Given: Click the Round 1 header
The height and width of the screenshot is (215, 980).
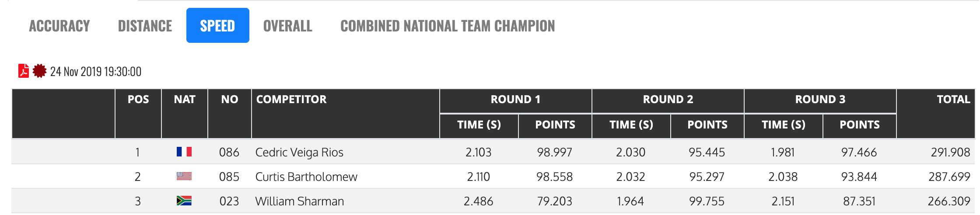Looking at the screenshot, I should pos(515,100).
